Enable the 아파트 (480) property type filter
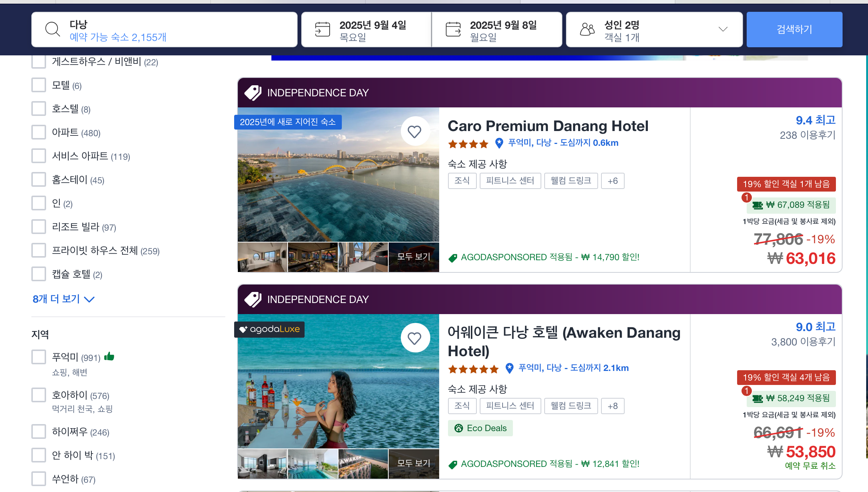This screenshot has width=868, height=492. point(39,133)
